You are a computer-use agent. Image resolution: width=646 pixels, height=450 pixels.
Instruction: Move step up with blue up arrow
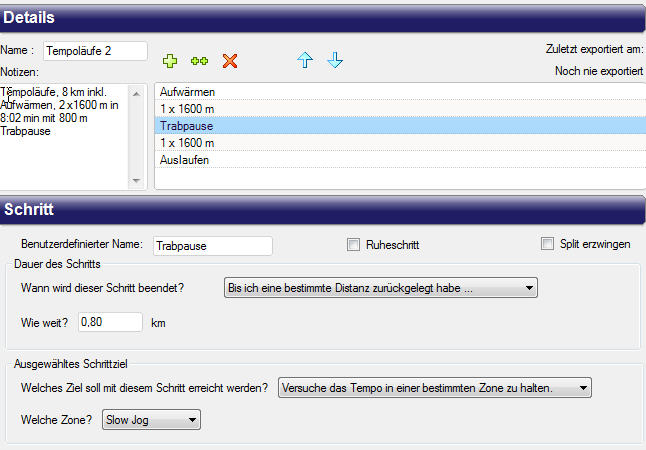tap(305, 61)
